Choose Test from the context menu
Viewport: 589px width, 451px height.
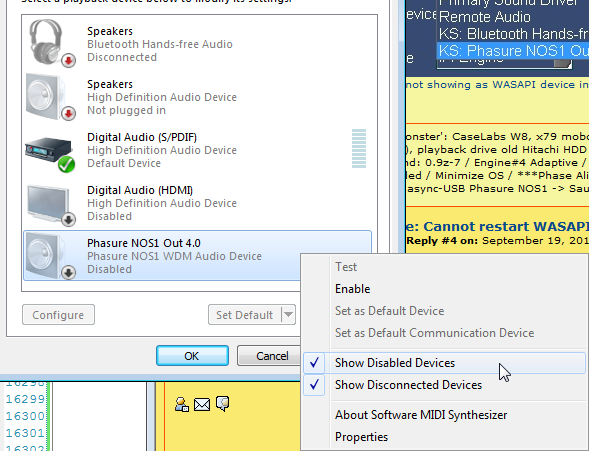[346, 267]
